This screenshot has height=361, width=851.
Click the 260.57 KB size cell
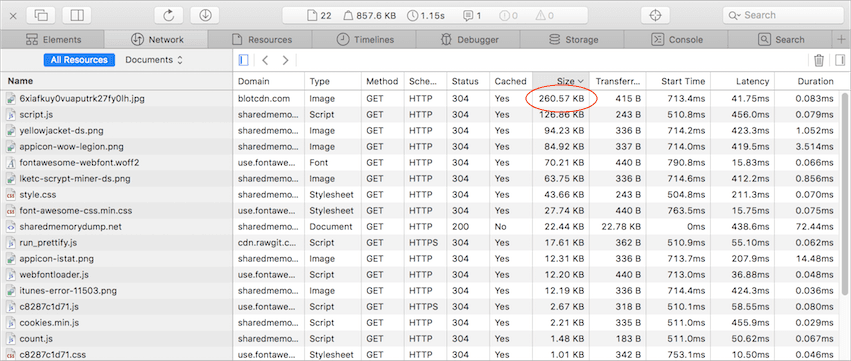pos(561,99)
